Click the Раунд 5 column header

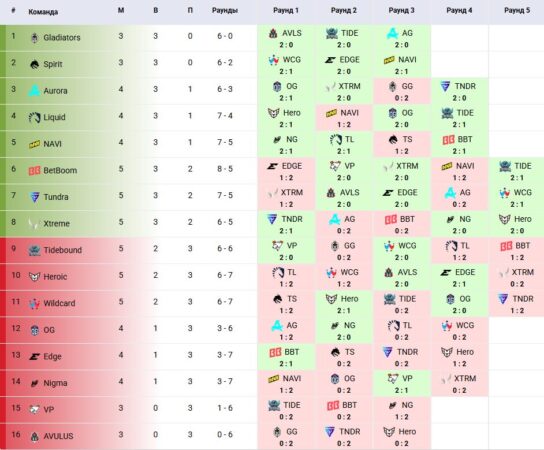[517, 10]
